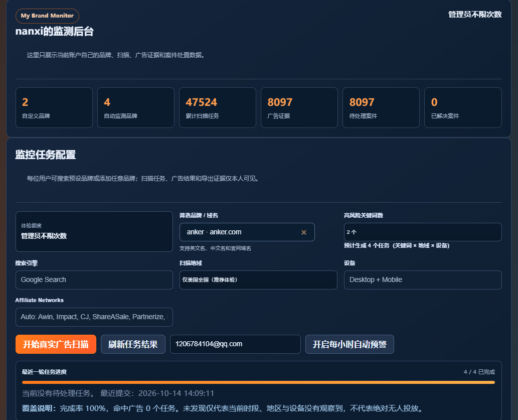Open the 搜索引擎 dropdown showing Google Search

coord(94,280)
